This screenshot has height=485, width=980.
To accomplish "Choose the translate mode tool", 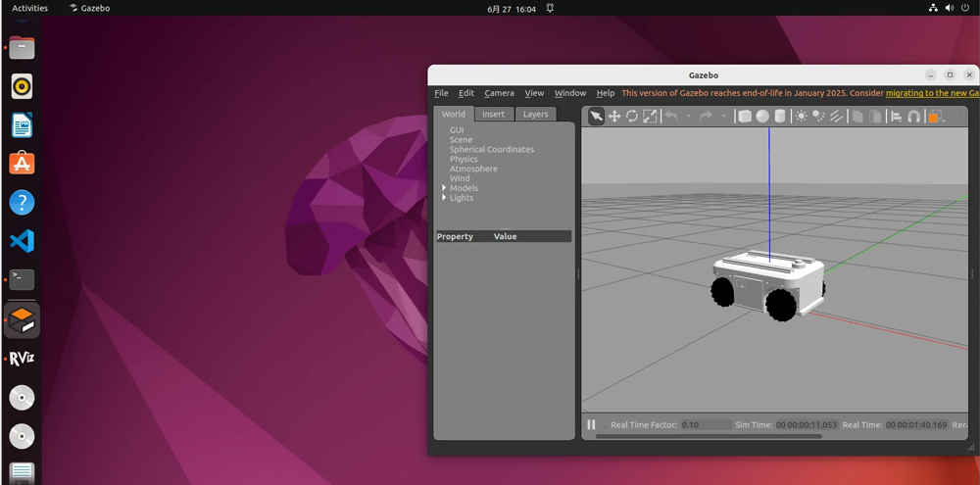I will tap(614, 117).
